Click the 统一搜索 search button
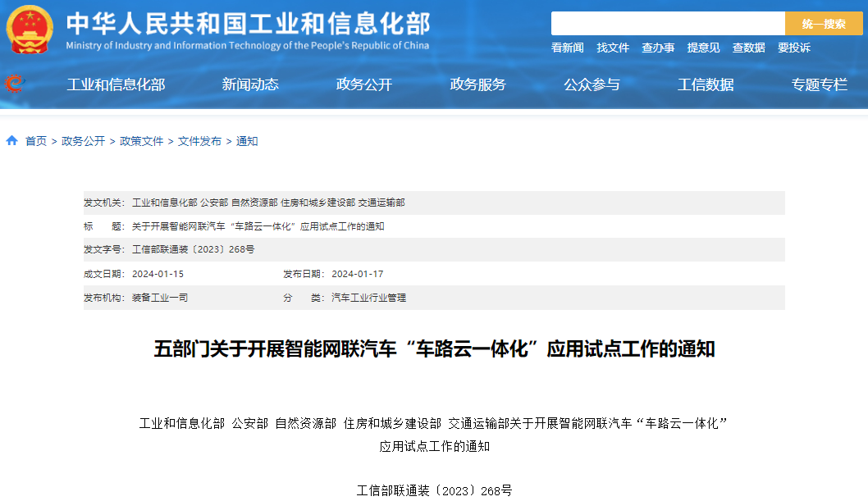868x501 pixels. click(823, 23)
